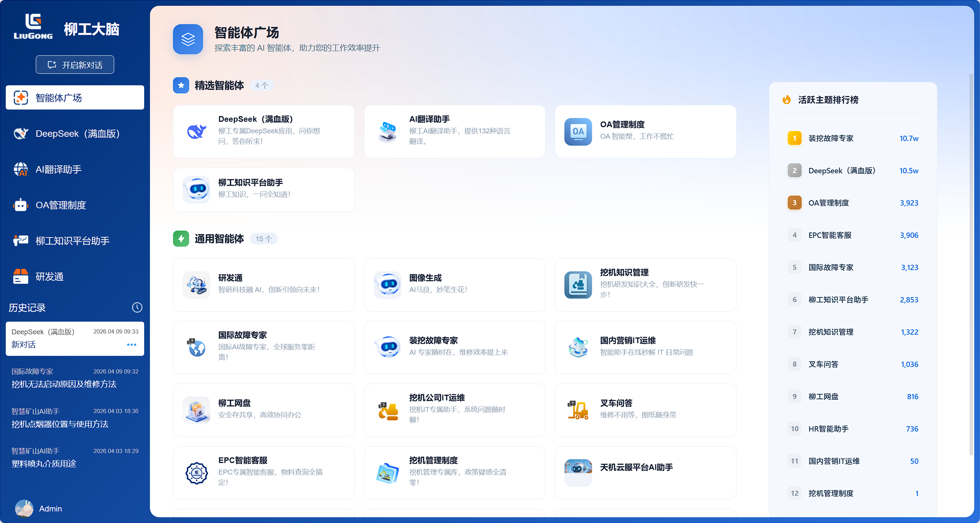Click the 精选智能体 star icon

181,85
